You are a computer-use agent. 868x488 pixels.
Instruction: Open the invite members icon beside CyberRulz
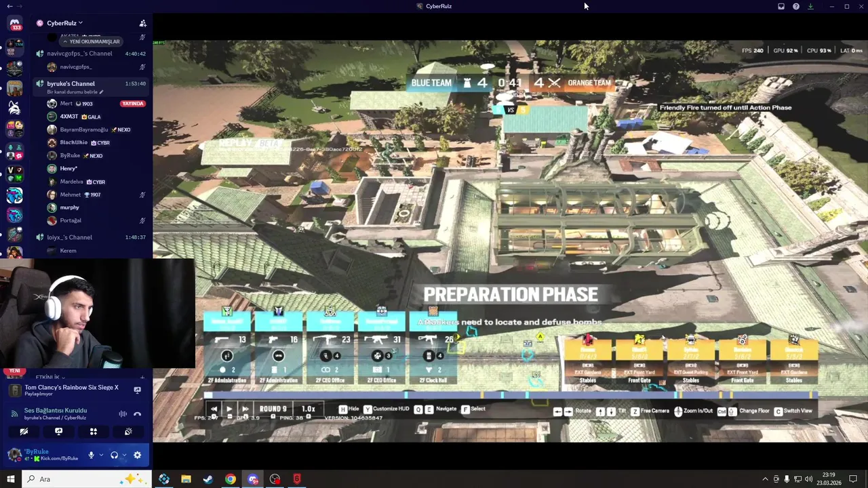coord(142,23)
